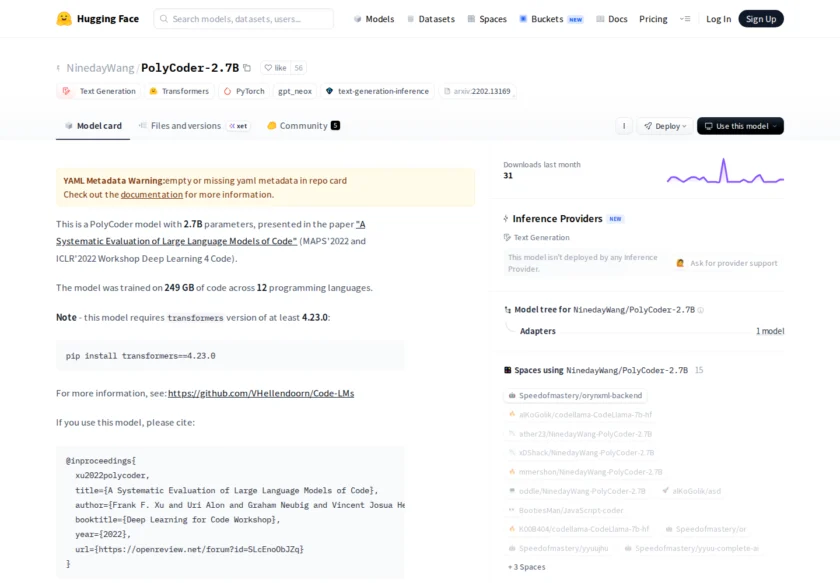Switch to Files and versions tab
This screenshot has width=840, height=583.
click(x=181, y=125)
